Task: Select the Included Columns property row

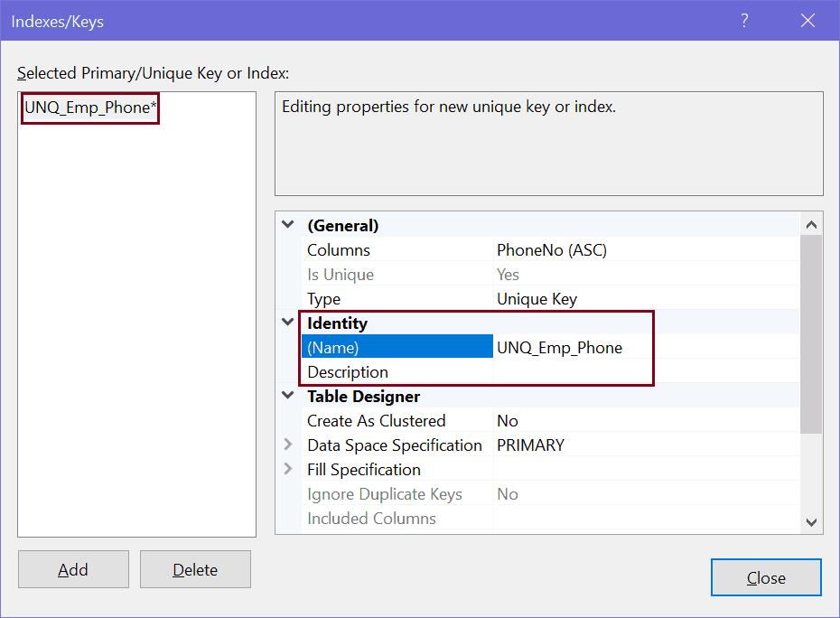Action: pos(397,518)
